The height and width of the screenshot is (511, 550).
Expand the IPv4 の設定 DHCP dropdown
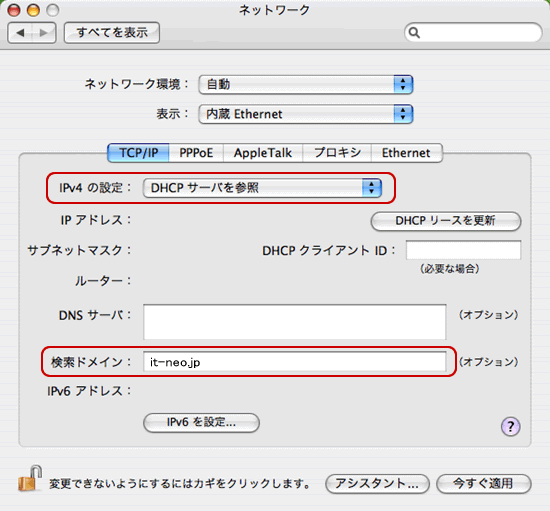[262, 188]
